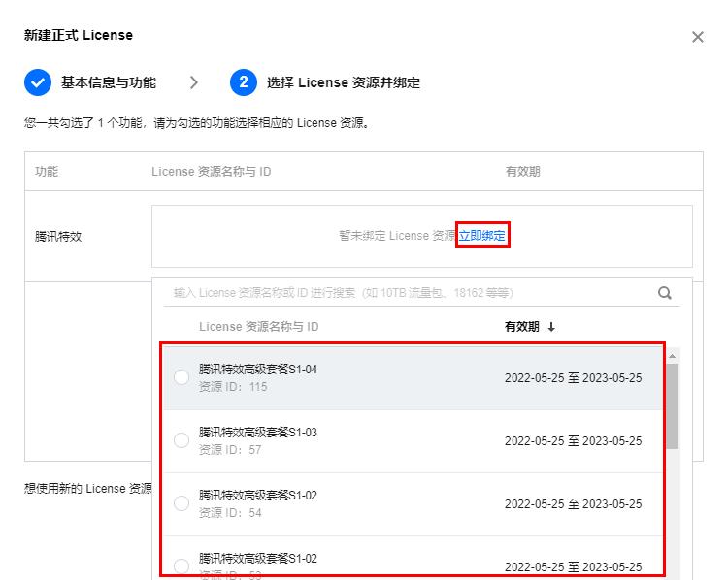Click text 资源 ID: 57

click(x=230, y=450)
